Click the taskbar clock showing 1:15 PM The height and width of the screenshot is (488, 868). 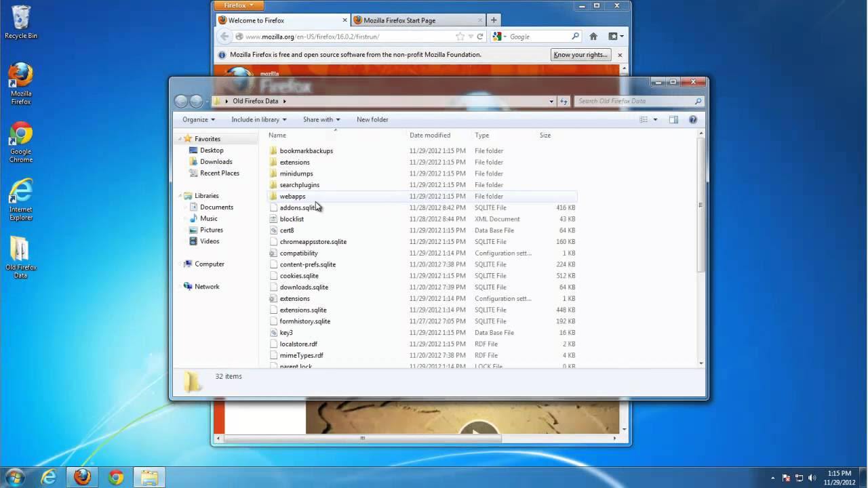[840, 478]
